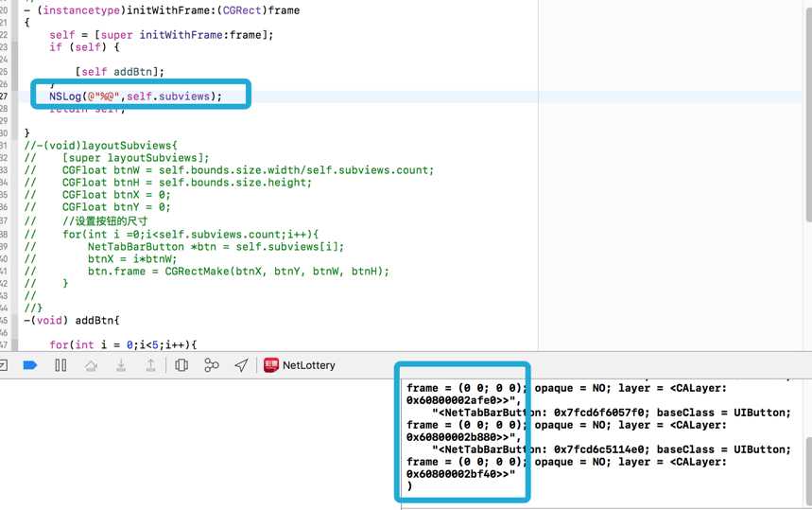Viewport: 812px width, 510px height.
Task: Open the Debug View Hierarchy tool
Action: [x=181, y=365]
